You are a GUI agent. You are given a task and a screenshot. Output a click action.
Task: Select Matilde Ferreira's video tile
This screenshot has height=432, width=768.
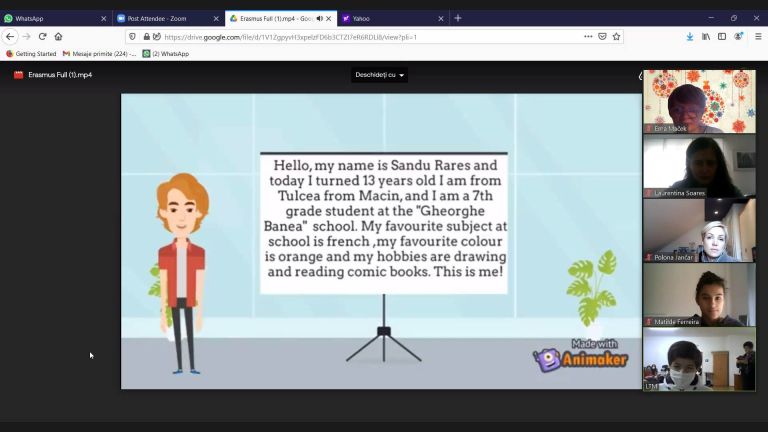(x=699, y=295)
